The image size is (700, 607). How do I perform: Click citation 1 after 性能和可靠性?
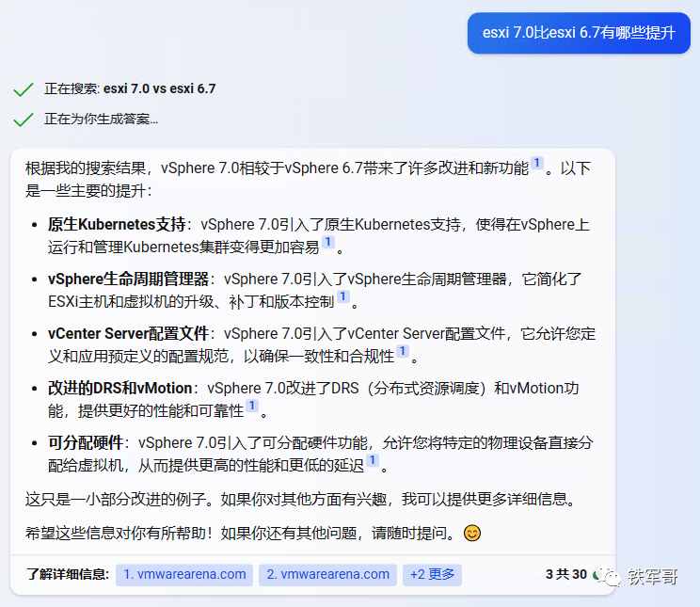(x=252, y=406)
